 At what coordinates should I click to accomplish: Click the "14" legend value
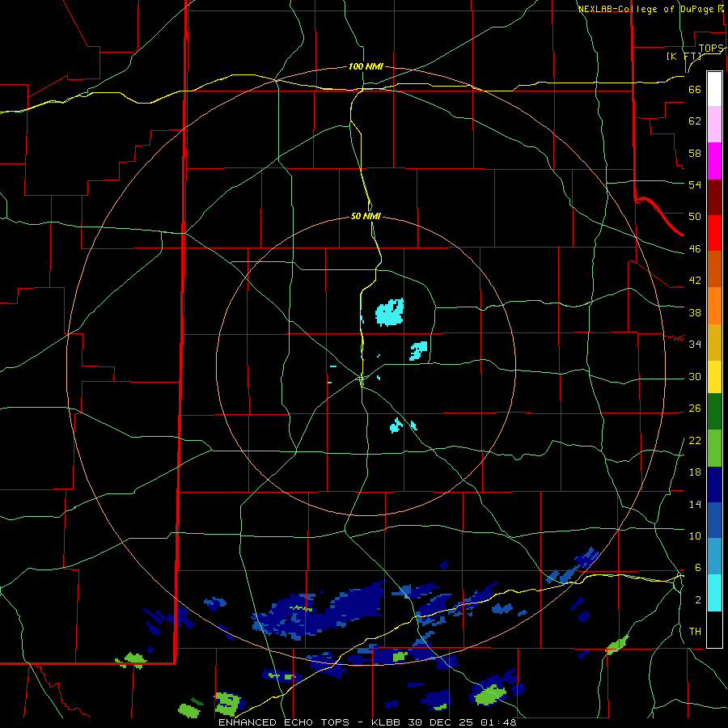click(x=695, y=504)
